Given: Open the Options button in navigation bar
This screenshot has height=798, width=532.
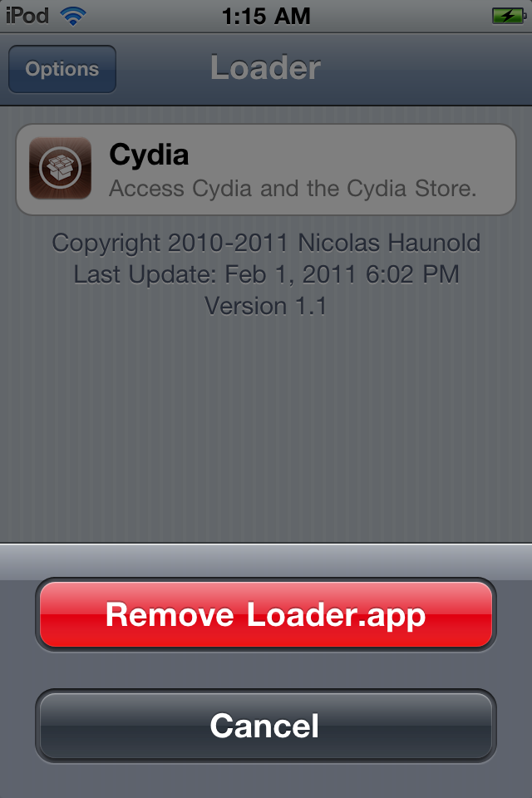Looking at the screenshot, I should 62,69.
